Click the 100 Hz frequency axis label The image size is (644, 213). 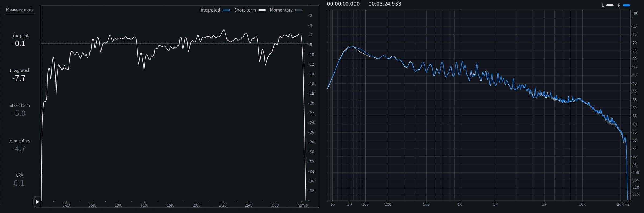click(x=365, y=205)
